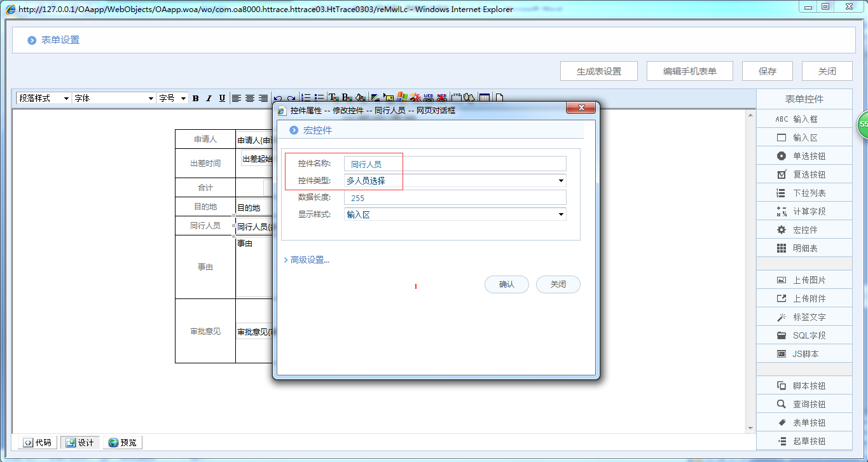The height and width of the screenshot is (462, 868).
Task: Click 出差时间 cell in form table
Action: [x=205, y=164]
